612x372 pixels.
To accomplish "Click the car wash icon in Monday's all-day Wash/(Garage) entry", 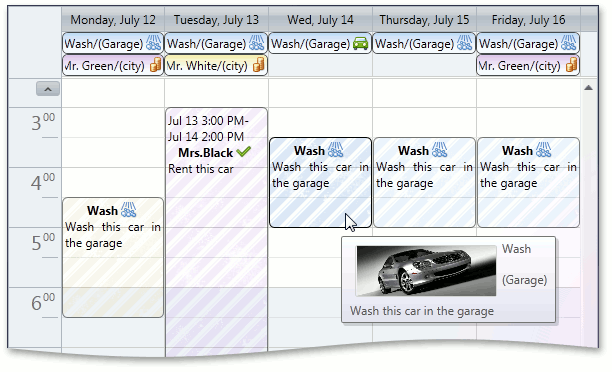I will point(153,43).
